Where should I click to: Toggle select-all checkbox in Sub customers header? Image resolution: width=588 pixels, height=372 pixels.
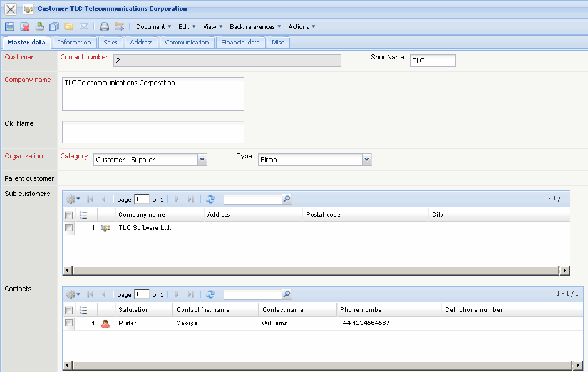[69, 215]
